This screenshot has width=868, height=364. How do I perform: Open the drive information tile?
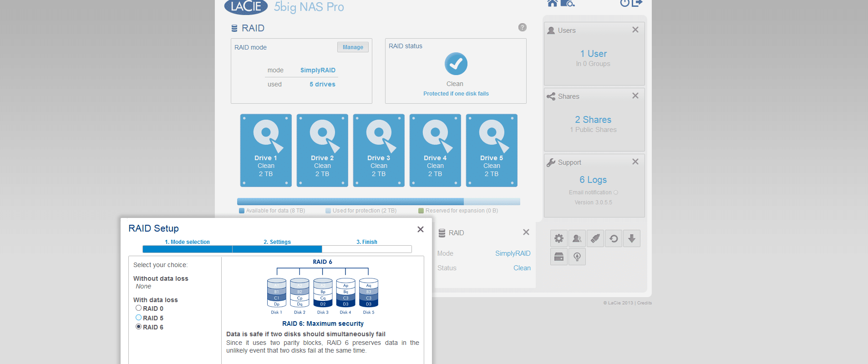coord(559,257)
